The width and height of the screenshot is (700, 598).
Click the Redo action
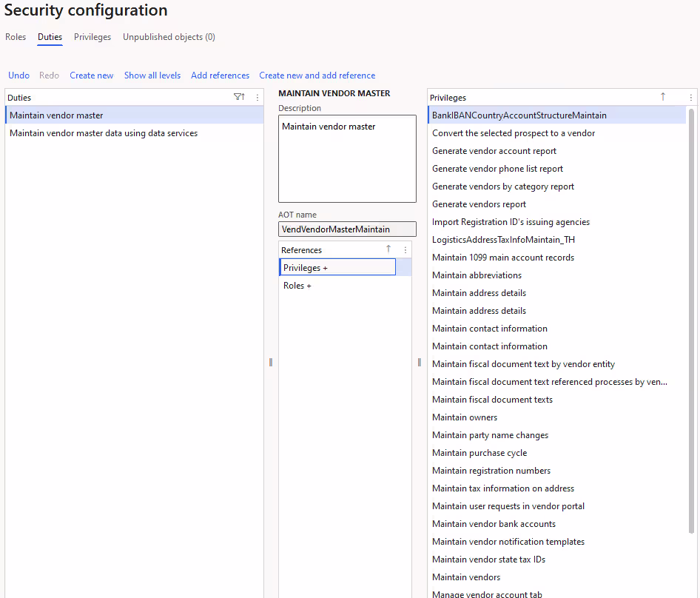(x=49, y=75)
